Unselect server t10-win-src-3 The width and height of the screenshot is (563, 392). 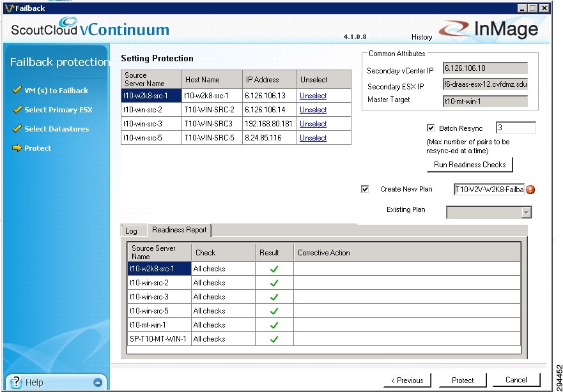313,124
